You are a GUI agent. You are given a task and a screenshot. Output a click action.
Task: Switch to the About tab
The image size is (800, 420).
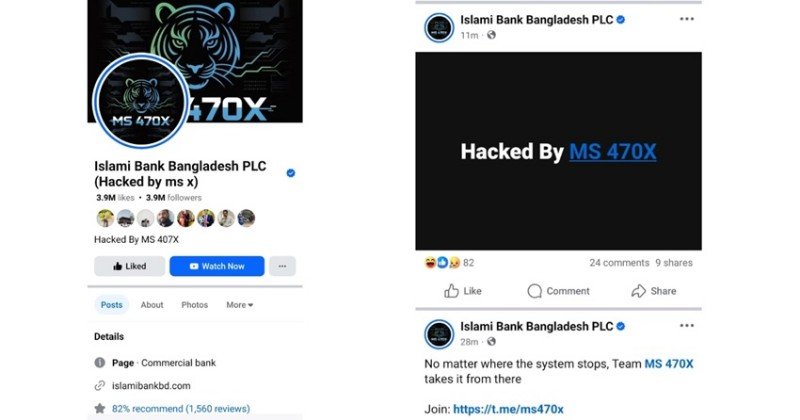152,305
